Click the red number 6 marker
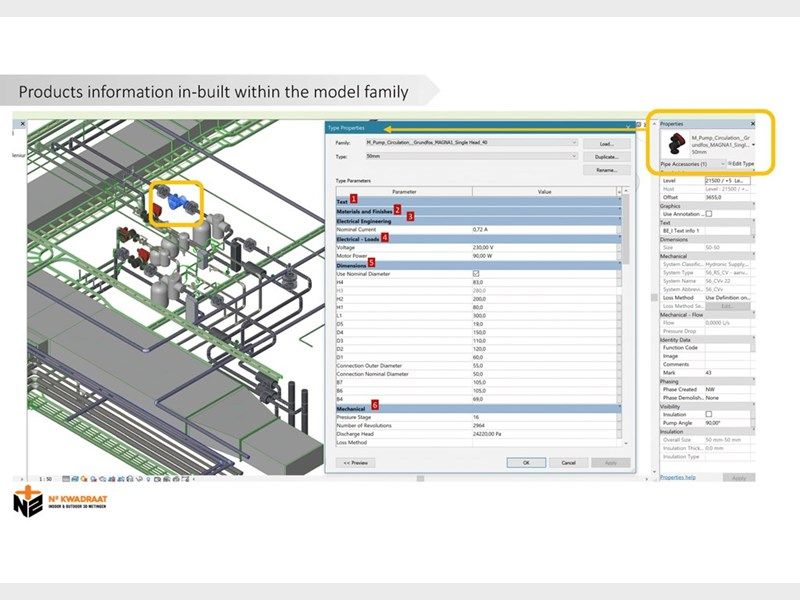Viewport: 800px width, 600px height. click(375, 405)
